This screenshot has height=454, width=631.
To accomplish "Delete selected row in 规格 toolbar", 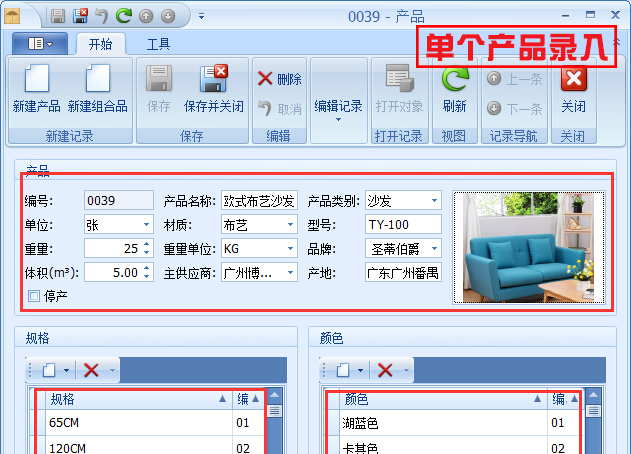I will point(91,370).
